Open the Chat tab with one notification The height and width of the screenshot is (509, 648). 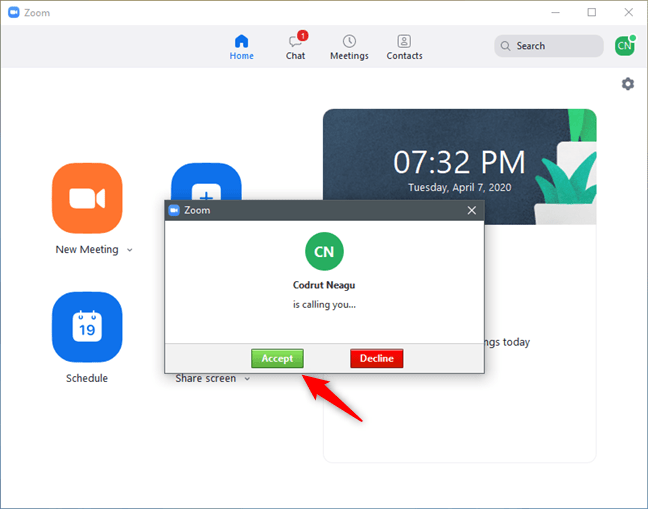pos(295,47)
